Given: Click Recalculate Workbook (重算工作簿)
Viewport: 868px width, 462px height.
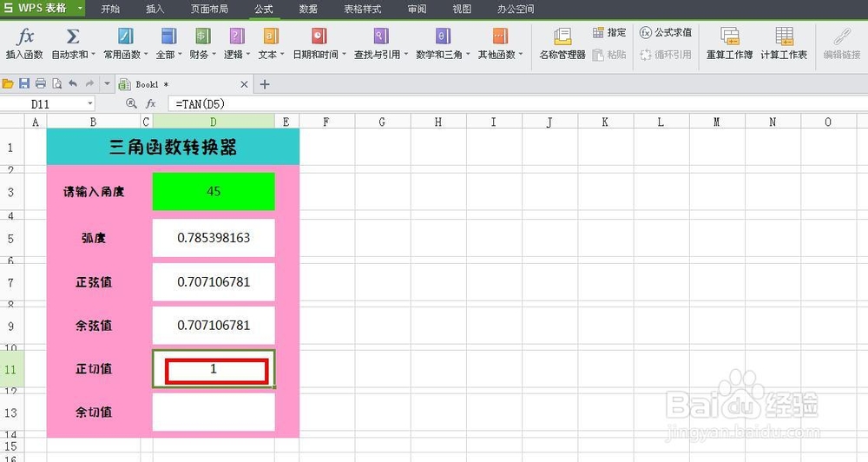Looking at the screenshot, I should (730, 43).
